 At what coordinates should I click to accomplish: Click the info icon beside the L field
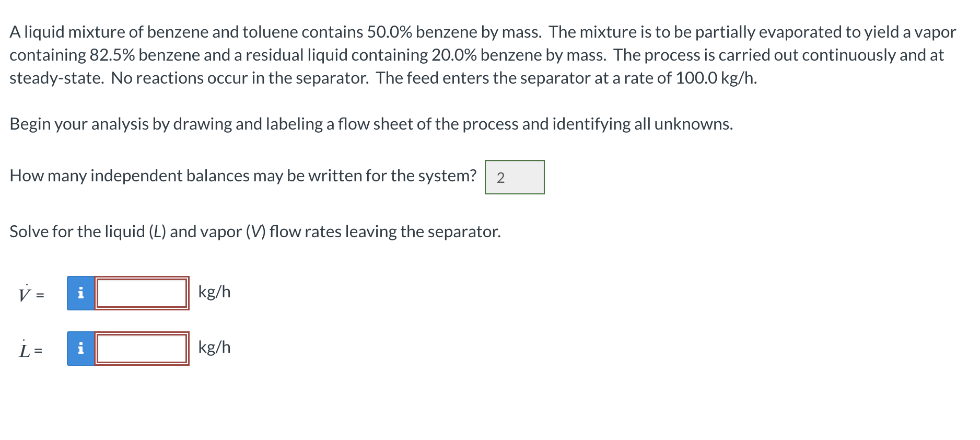point(80,348)
